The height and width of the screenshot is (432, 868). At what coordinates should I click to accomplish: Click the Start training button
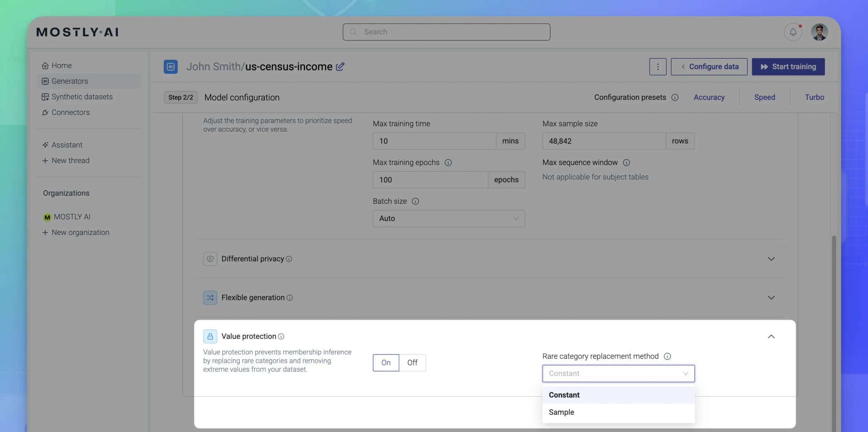[788, 66]
